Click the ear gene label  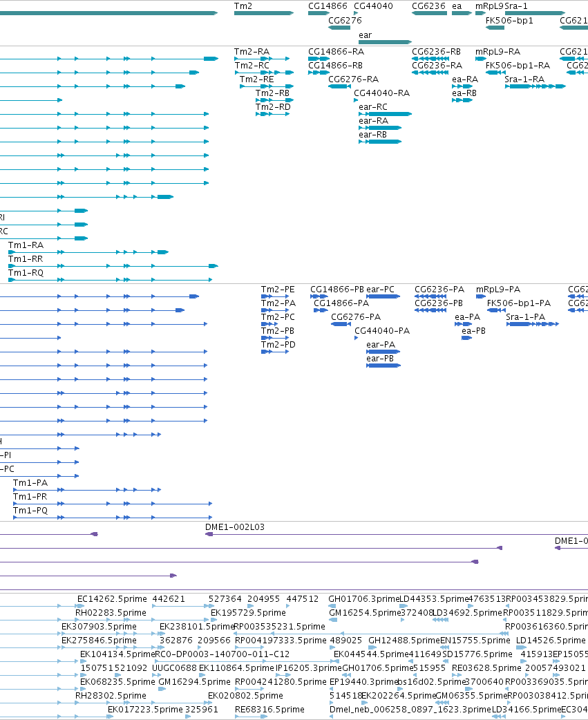[x=366, y=35]
